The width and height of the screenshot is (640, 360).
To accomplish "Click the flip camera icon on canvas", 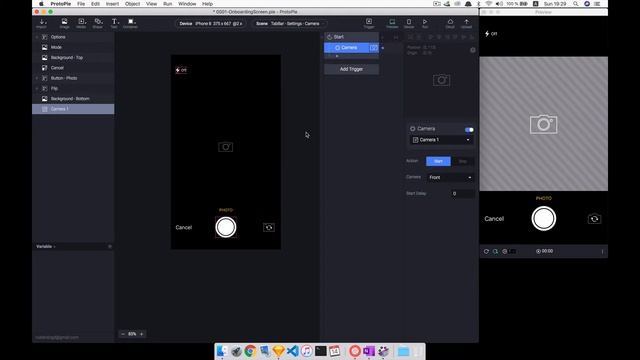I will pyautogui.click(x=269, y=227).
